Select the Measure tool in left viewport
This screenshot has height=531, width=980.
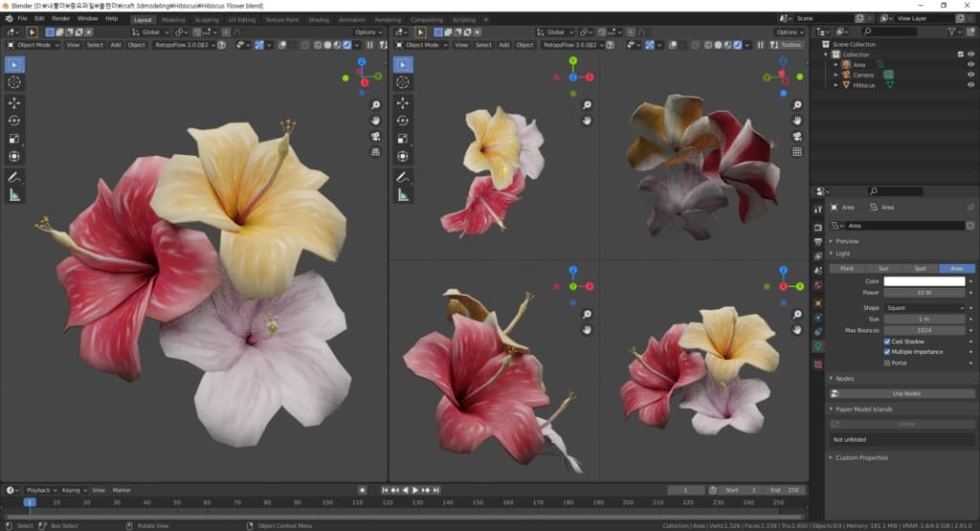click(x=14, y=195)
